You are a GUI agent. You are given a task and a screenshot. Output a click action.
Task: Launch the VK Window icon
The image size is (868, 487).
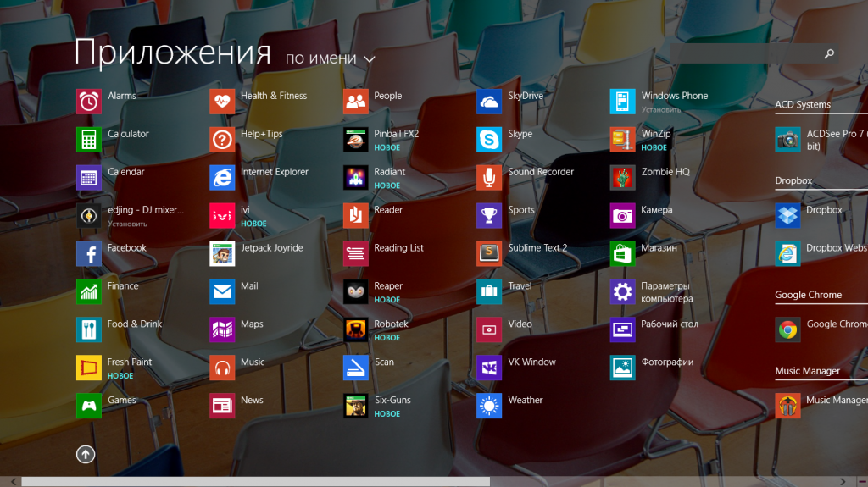pyautogui.click(x=489, y=368)
